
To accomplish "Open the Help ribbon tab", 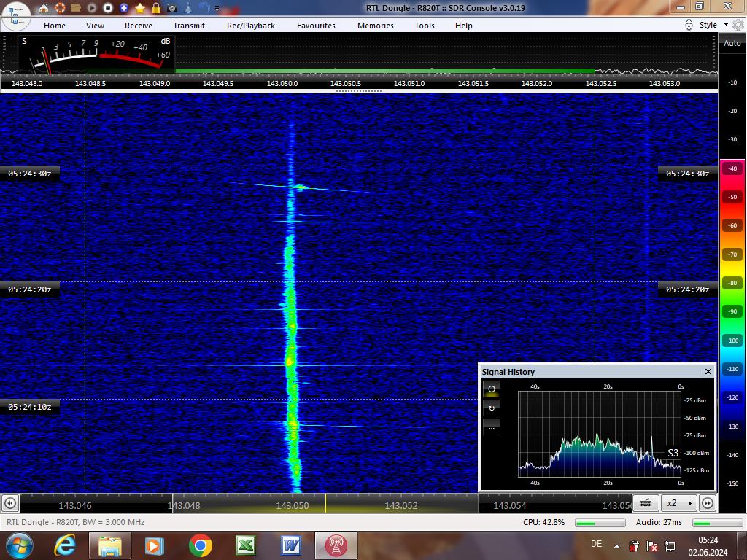I will [463, 26].
